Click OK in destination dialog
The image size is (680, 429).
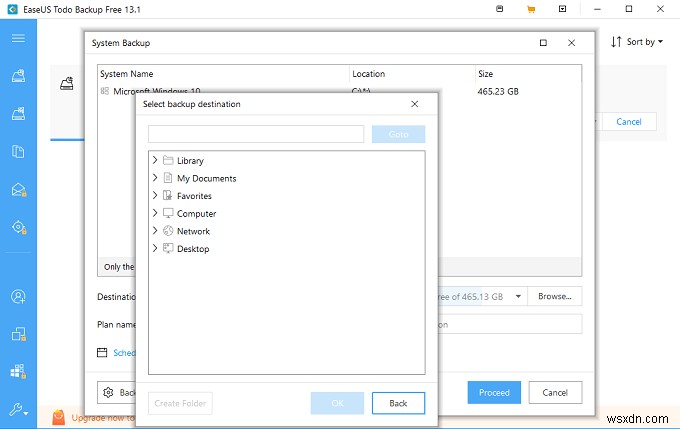tap(337, 403)
